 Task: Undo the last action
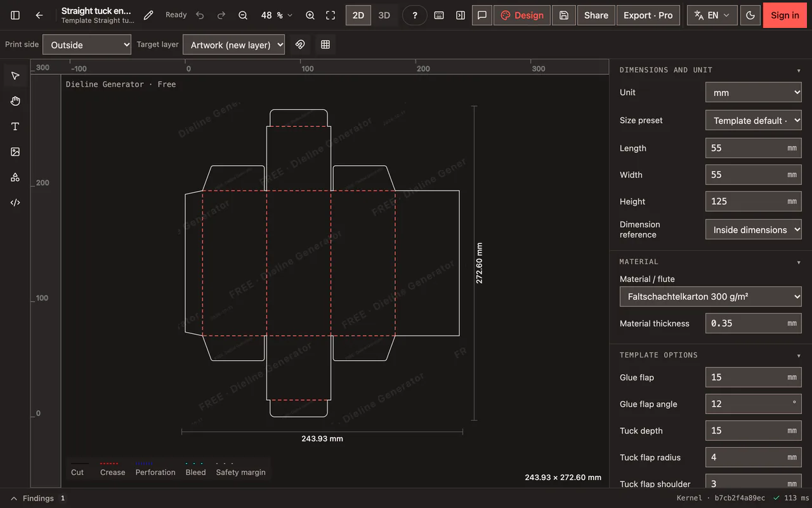200,15
